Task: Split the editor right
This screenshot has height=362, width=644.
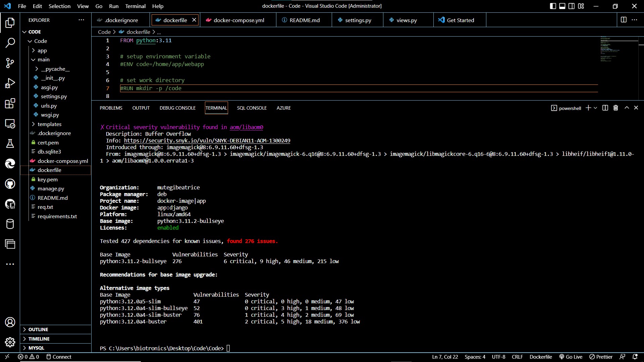Action: [624, 20]
